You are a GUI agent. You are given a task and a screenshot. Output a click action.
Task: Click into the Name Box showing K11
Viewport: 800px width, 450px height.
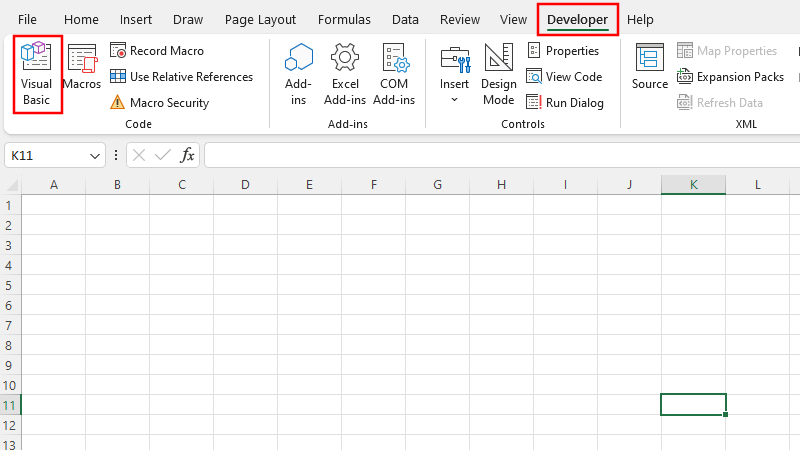pos(46,156)
